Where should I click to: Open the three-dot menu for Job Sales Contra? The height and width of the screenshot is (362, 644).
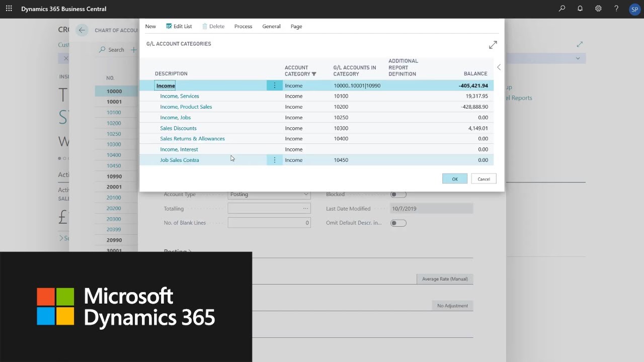point(274,160)
